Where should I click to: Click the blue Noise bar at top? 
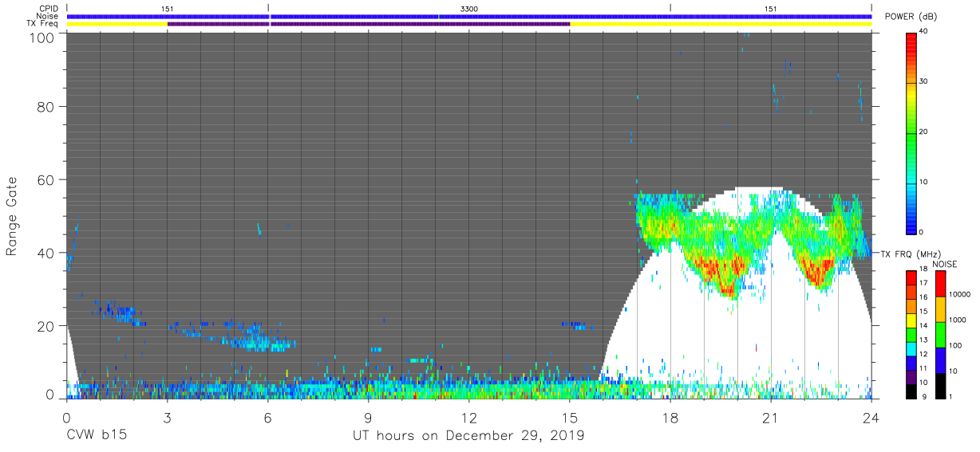469,16
